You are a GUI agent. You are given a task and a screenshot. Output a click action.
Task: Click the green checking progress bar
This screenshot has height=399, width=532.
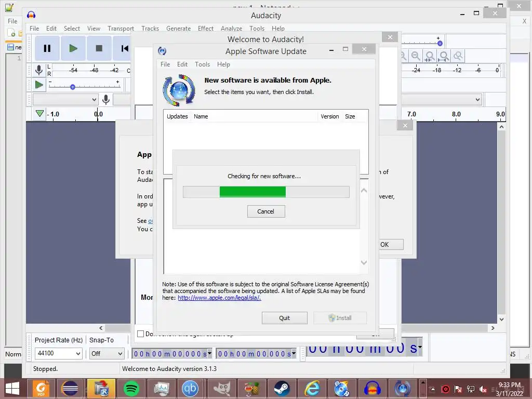click(252, 192)
